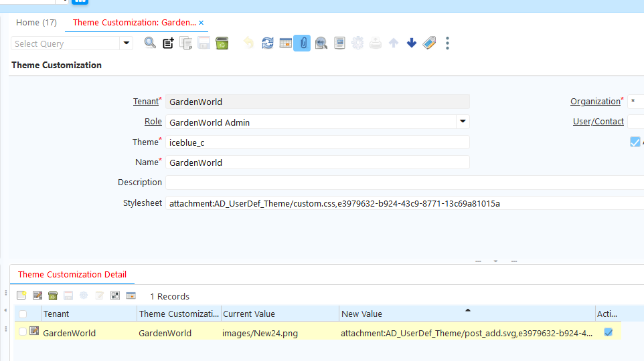Click the Undo changes arrow icon
This screenshot has height=361, width=644.
tap(248, 43)
